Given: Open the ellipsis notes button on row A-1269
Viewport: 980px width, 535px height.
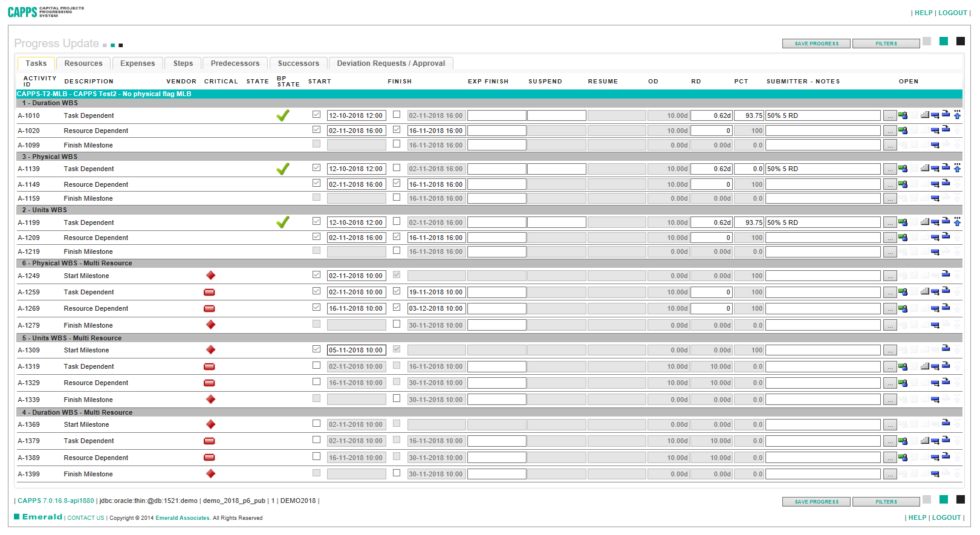Looking at the screenshot, I should pos(889,309).
